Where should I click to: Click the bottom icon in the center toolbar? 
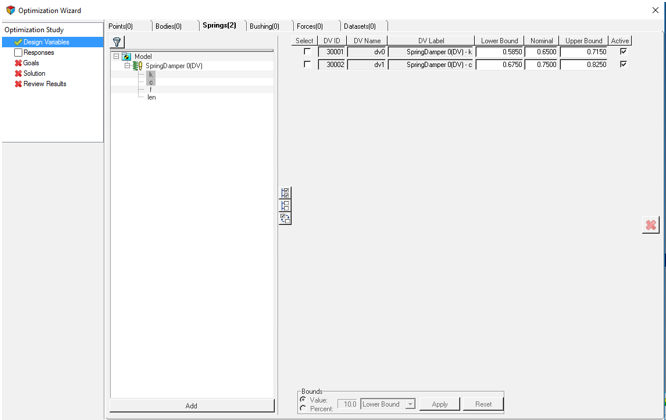tap(285, 218)
